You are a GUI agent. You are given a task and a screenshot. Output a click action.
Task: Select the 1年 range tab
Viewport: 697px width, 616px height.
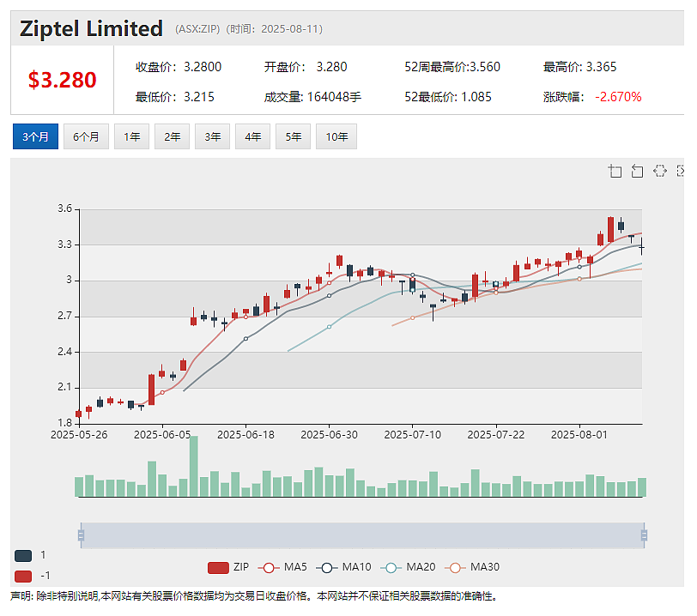[131, 136]
